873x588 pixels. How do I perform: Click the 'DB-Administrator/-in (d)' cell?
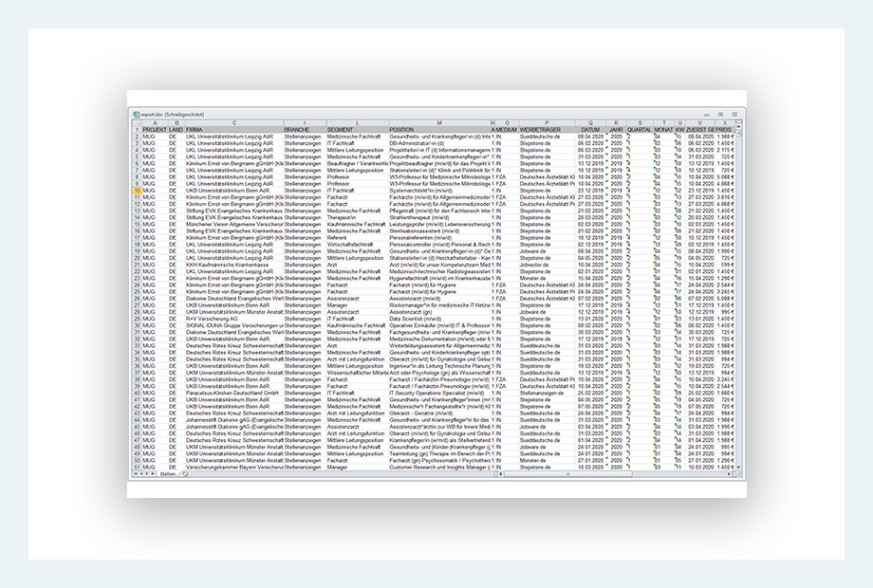click(439, 143)
